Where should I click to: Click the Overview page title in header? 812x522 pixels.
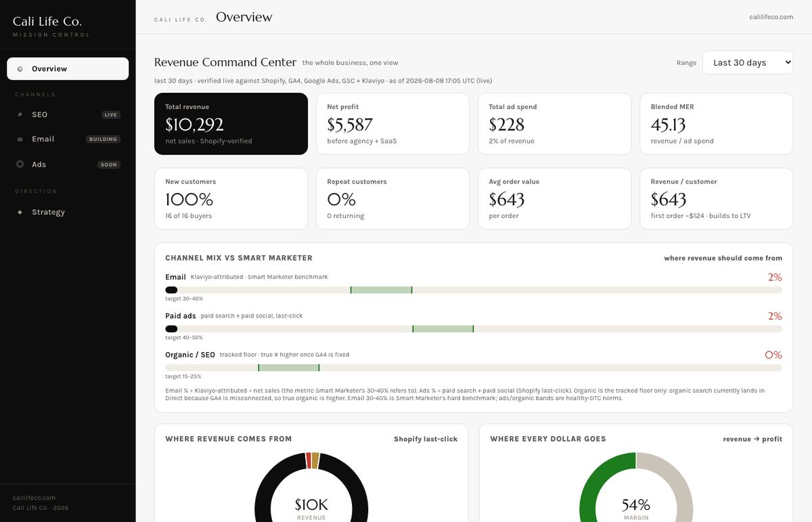pos(244,17)
